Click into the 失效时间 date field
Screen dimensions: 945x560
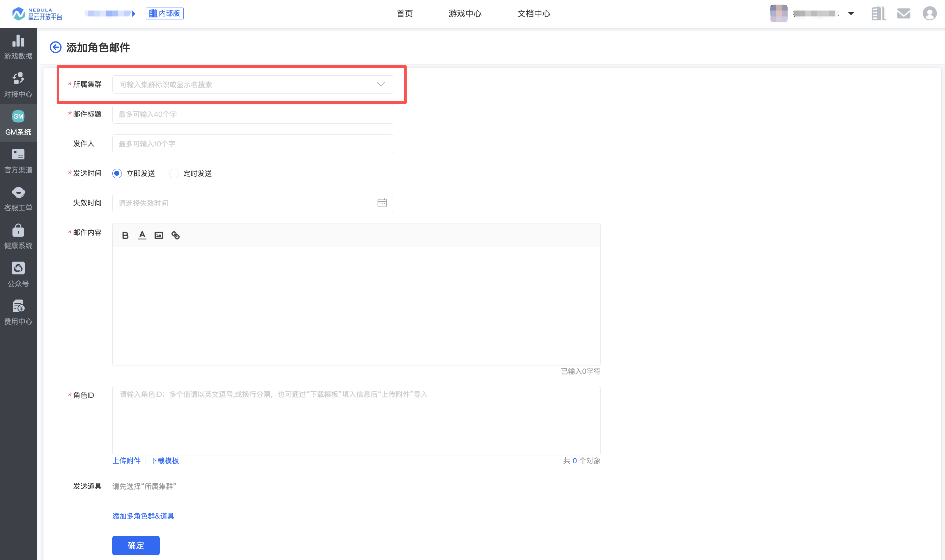[x=252, y=203]
